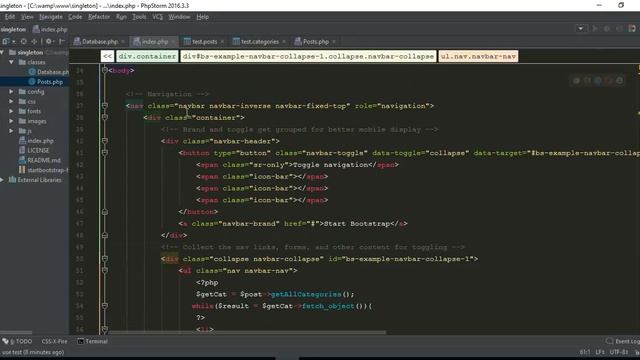The height and width of the screenshot is (360, 640).
Task: Open the run configuration dropdown
Action: click(x=580, y=29)
